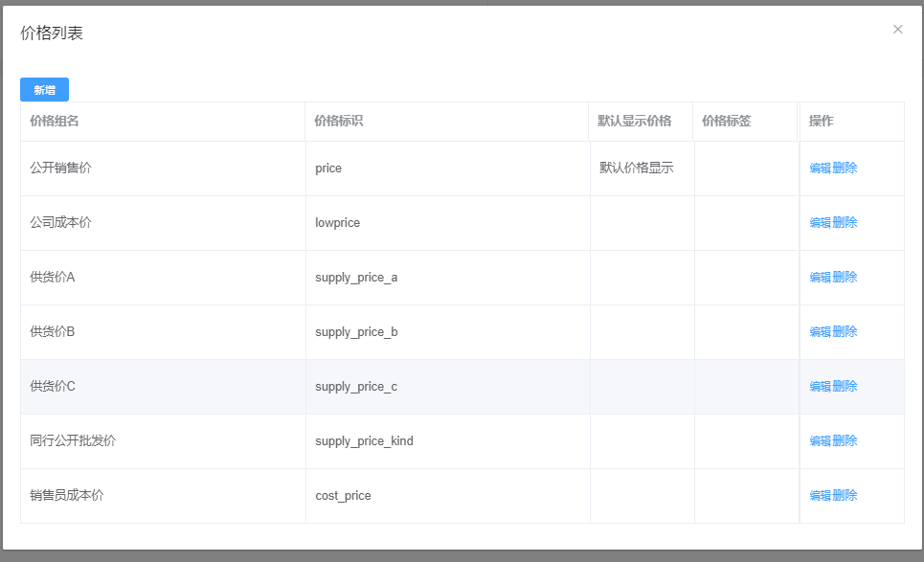
Task: Click the 新增 button
Action: (x=44, y=90)
